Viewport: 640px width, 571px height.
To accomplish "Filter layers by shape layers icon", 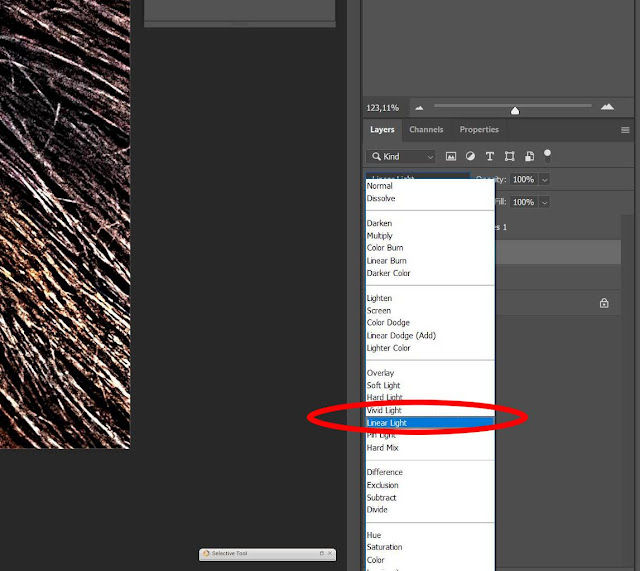I will [509, 156].
